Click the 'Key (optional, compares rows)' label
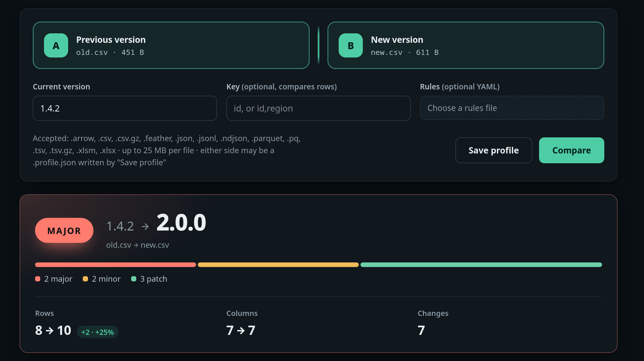644x361 pixels. tap(282, 87)
